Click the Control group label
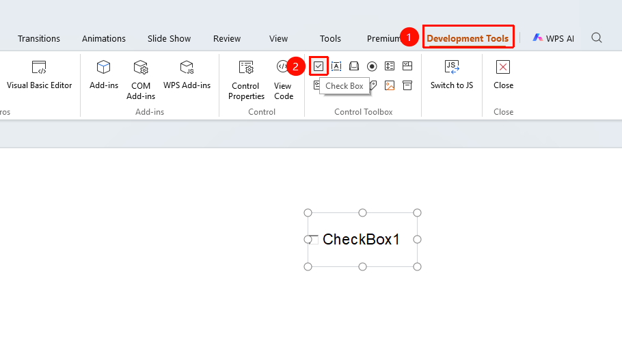Image resolution: width=622 pixels, height=364 pixels. pos(262,112)
